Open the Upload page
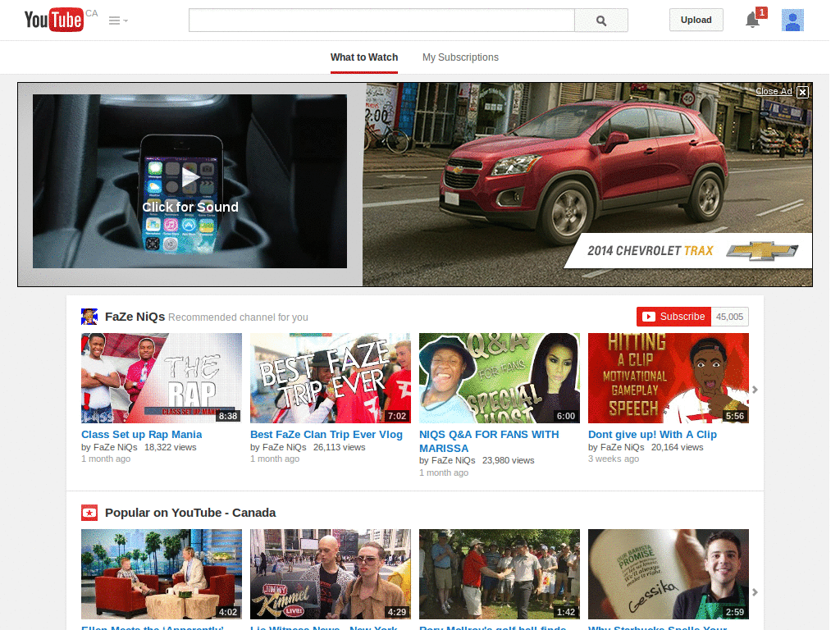 click(x=696, y=20)
